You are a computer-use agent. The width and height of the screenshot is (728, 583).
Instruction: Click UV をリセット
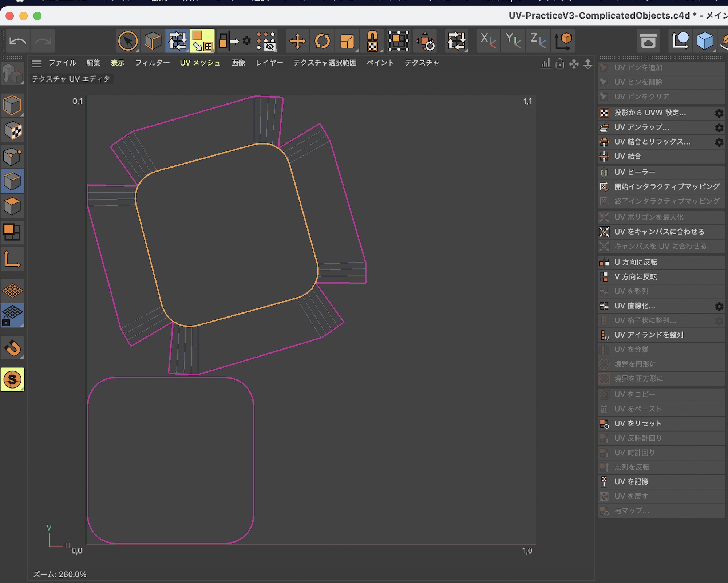[x=638, y=424]
